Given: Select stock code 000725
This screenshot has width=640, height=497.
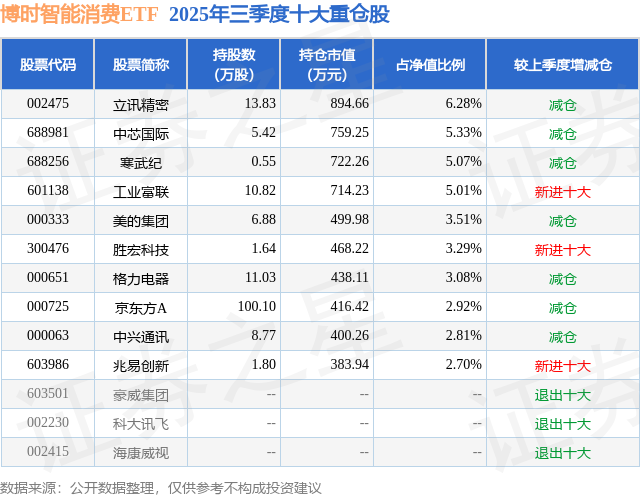Looking at the screenshot, I should pyautogui.click(x=48, y=306).
